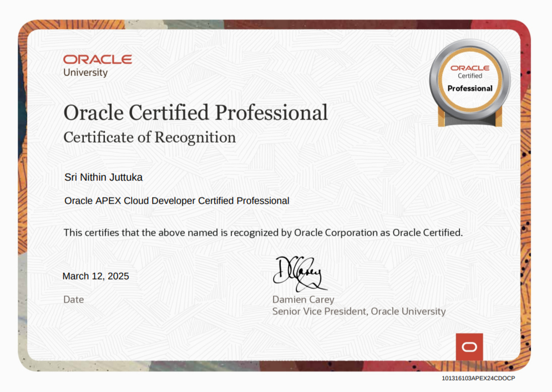Click the red ORACLE wordmark in top-left logo
The image size is (552, 392).
point(97,59)
